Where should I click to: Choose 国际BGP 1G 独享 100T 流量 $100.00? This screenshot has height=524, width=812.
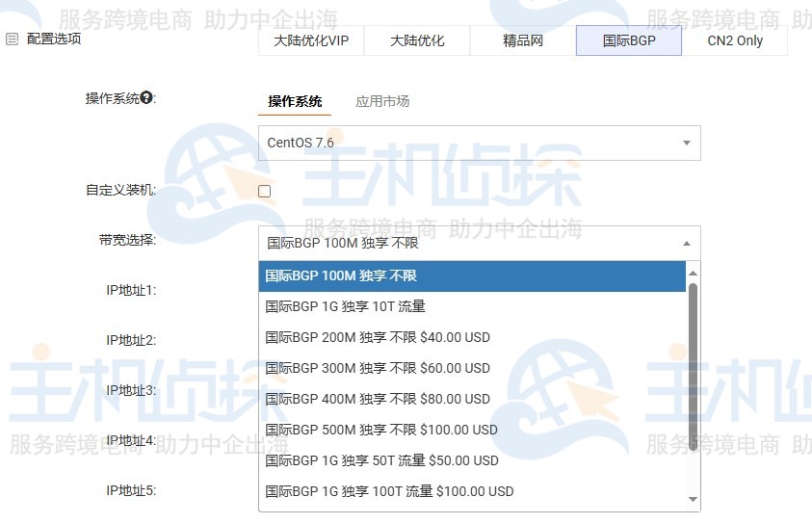coord(472,491)
